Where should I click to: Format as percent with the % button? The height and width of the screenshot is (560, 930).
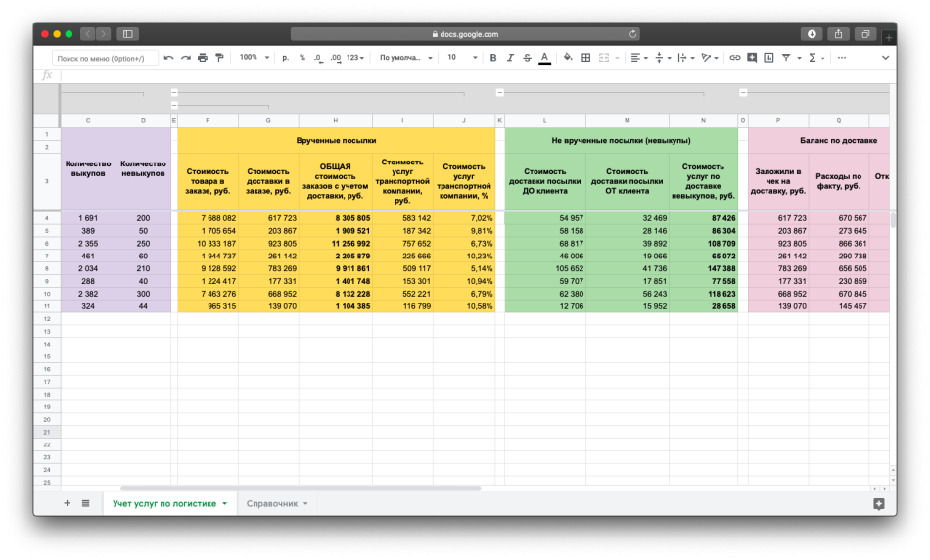tap(302, 58)
